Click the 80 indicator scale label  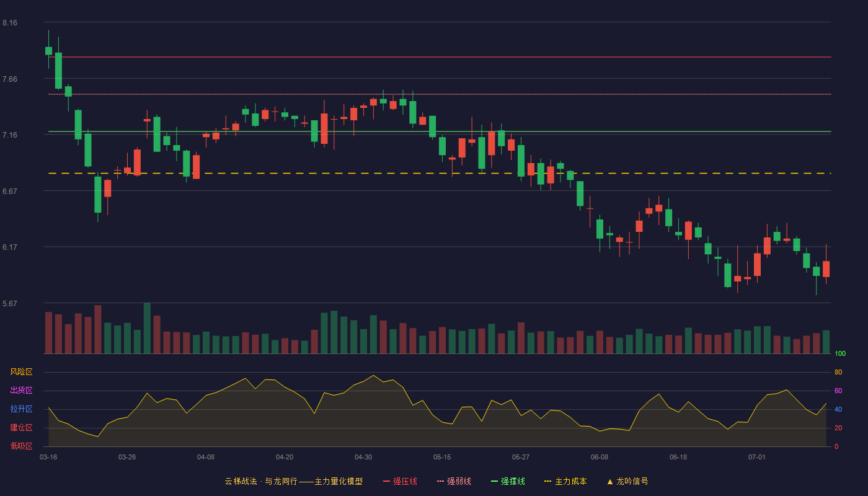click(838, 372)
